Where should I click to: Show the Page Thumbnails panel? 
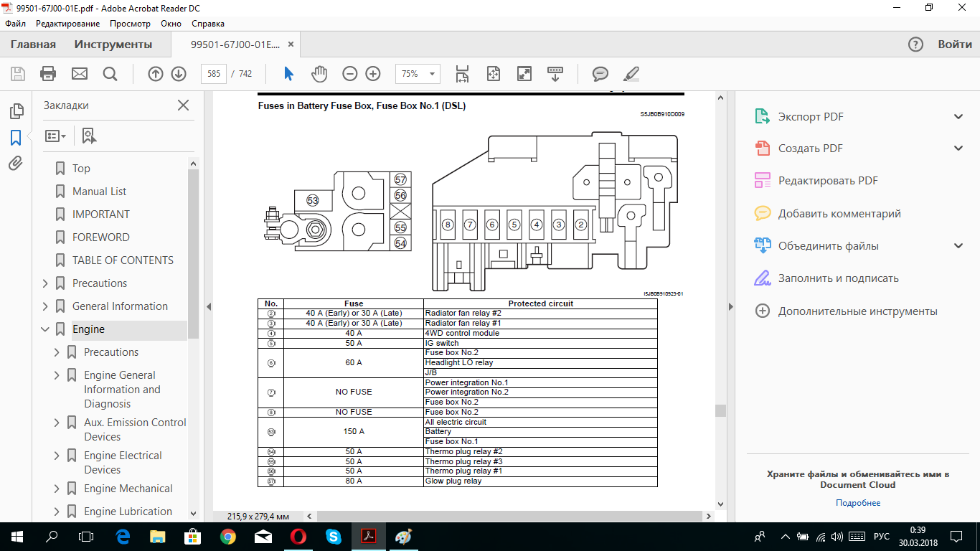point(16,111)
